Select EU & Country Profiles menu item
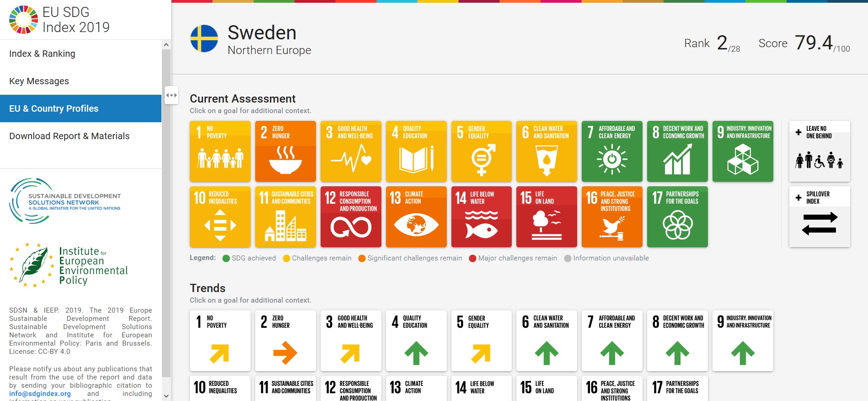This screenshot has height=401, width=868. point(80,108)
